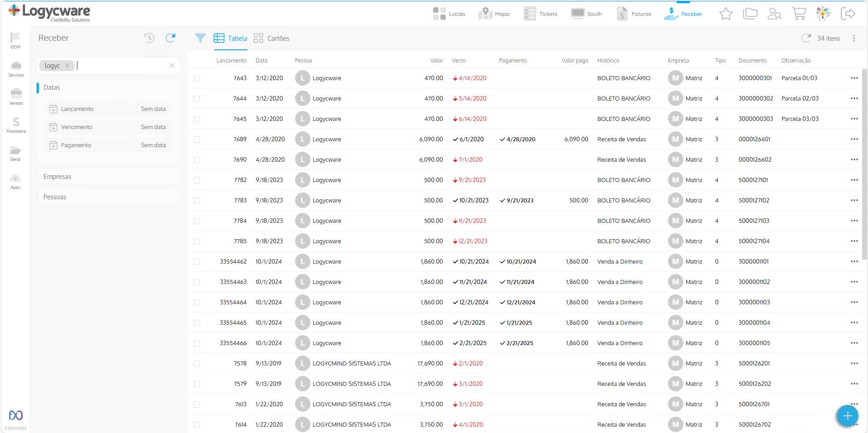Open the Tickets navigation item

pyautogui.click(x=540, y=14)
